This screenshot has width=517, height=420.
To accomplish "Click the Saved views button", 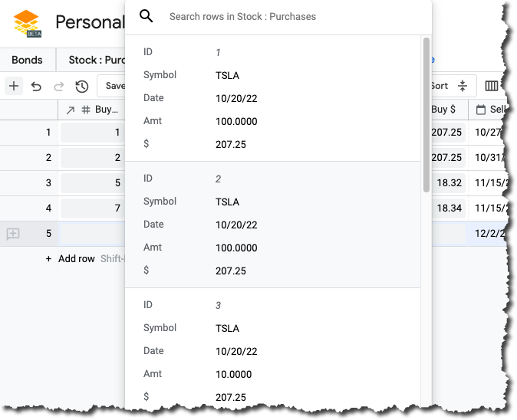I will click(115, 86).
